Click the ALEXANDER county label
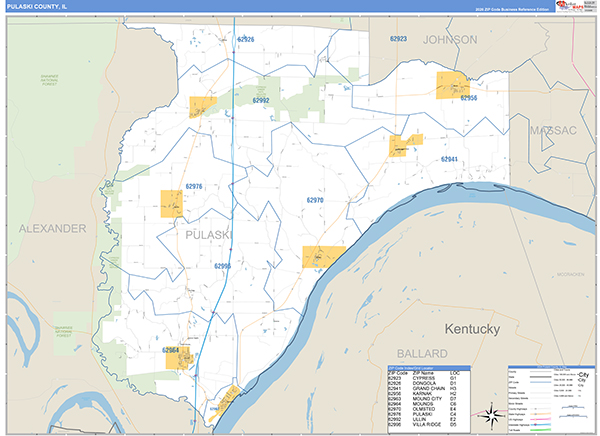 coord(52,229)
